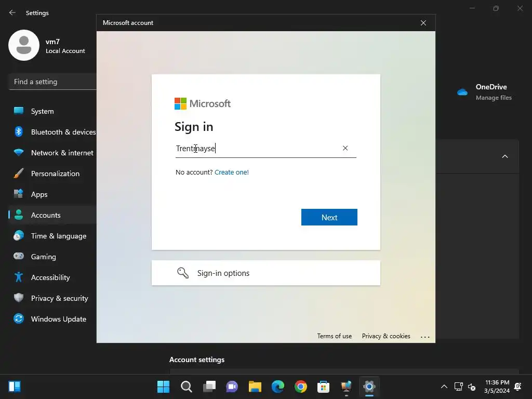Click the Settings gear on the taskbar
This screenshot has width=532, height=399.
pos(369,387)
